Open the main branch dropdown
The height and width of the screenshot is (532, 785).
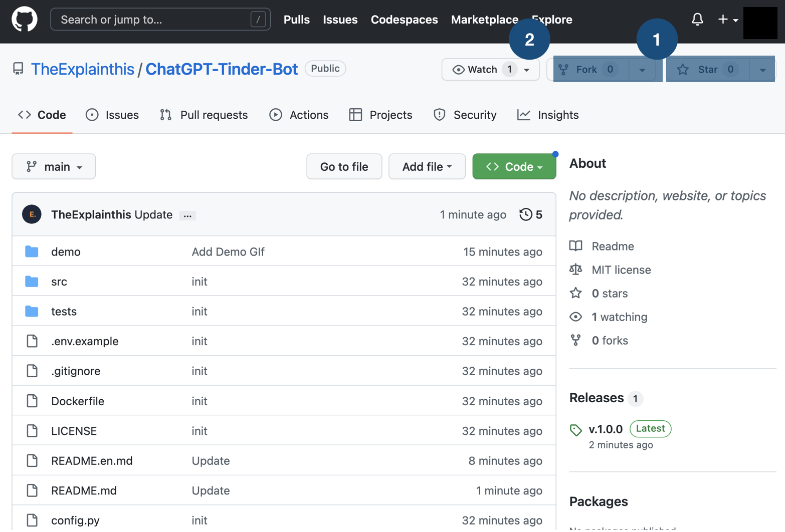(54, 166)
